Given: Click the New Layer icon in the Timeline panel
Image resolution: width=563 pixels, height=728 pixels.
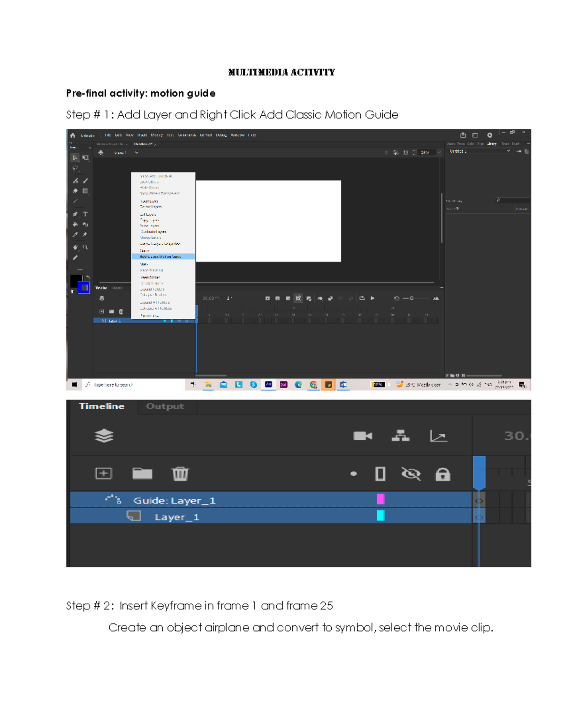Looking at the screenshot, I should (x=104, y=473).
